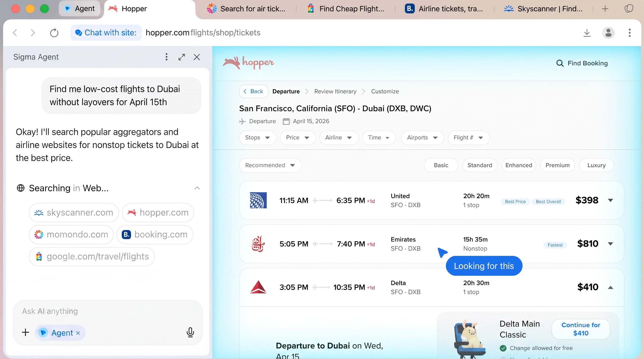Switch to the Agent tab

(x=80, y=8)
